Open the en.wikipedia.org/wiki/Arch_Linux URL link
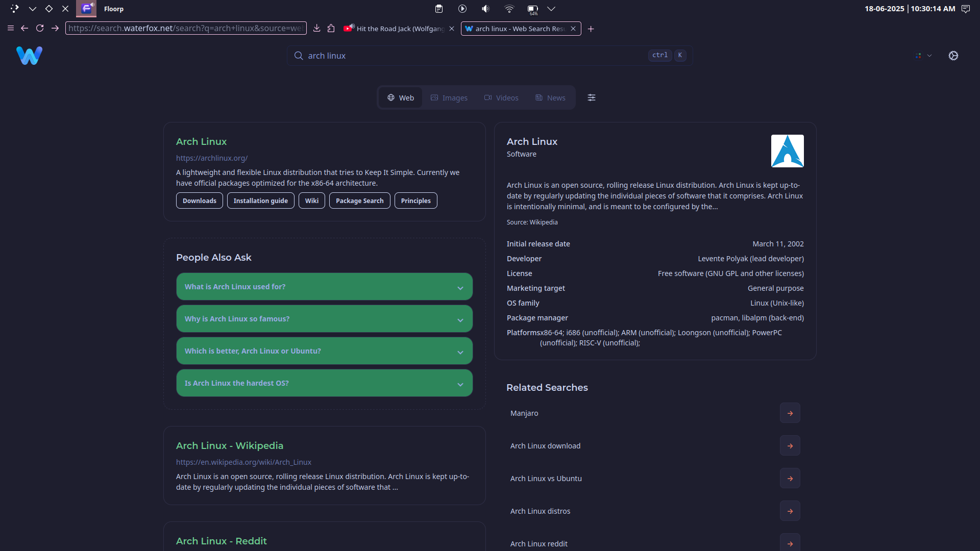 [243, 462]
